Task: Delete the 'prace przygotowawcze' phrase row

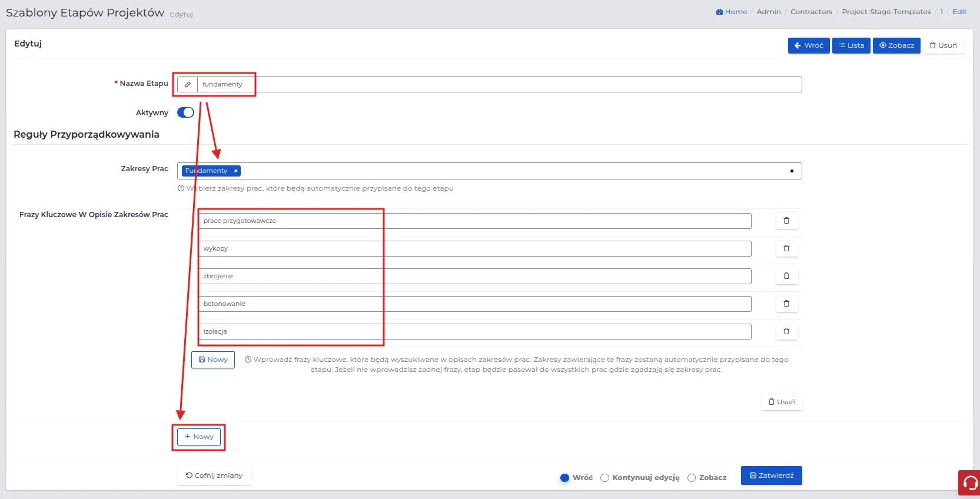Action: 786,221
